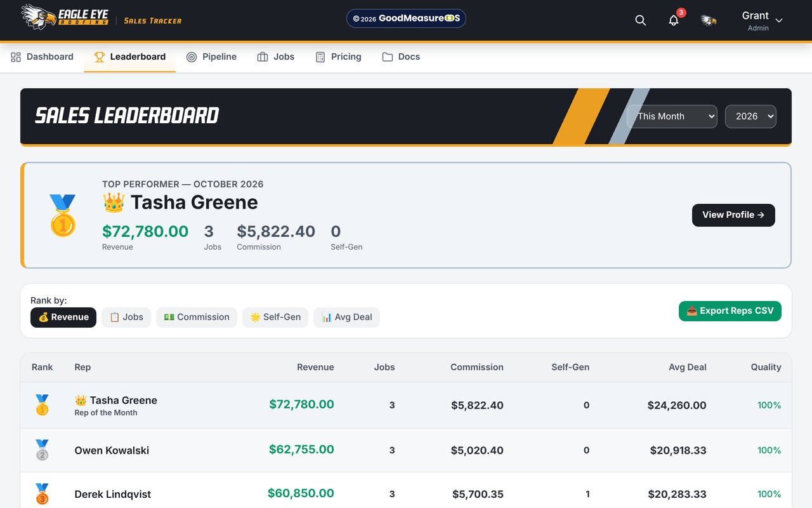Click the View Profile button
Viewport: 812px width, 508px height.
733,215
